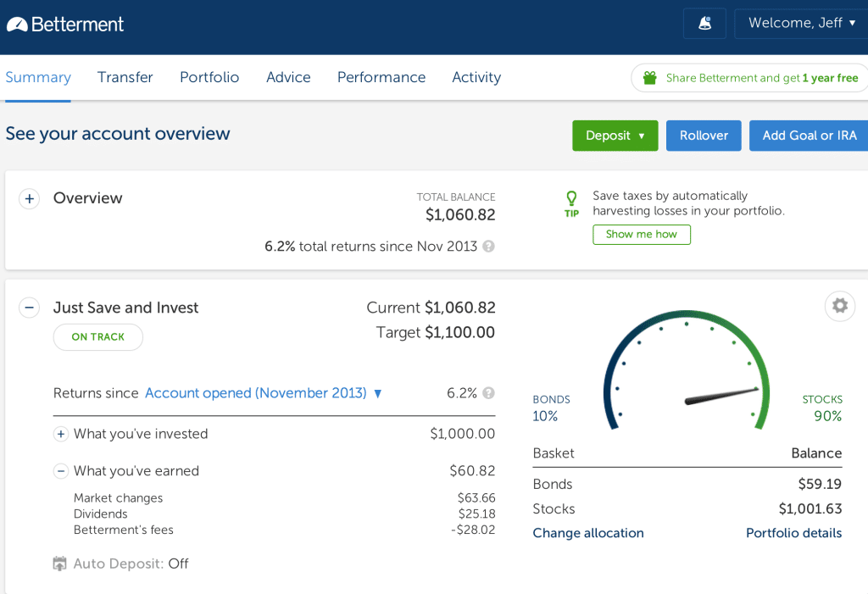Collapse the Just Save and Invest goal
The height and width of the screenshot is (594, 868).
29,308
